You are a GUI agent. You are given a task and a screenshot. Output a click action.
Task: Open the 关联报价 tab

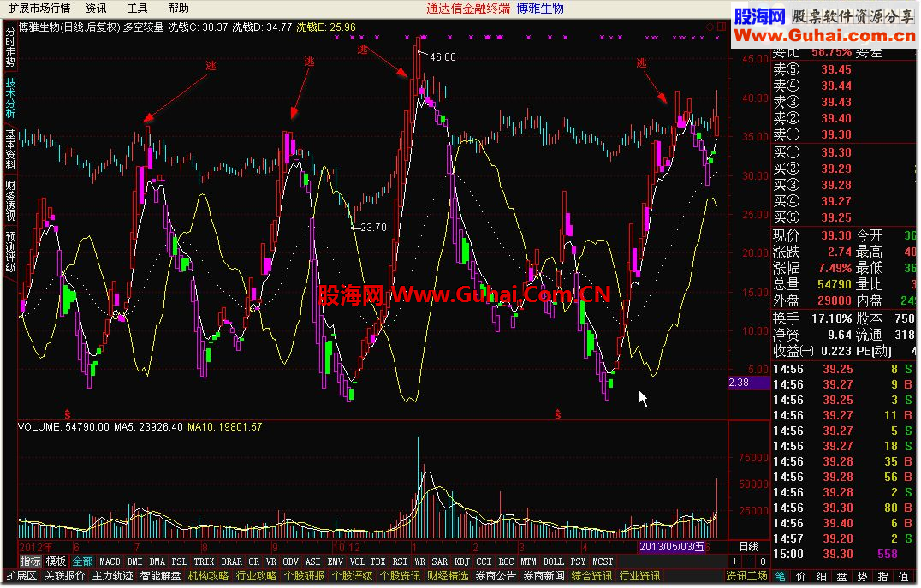coord(64,576)
